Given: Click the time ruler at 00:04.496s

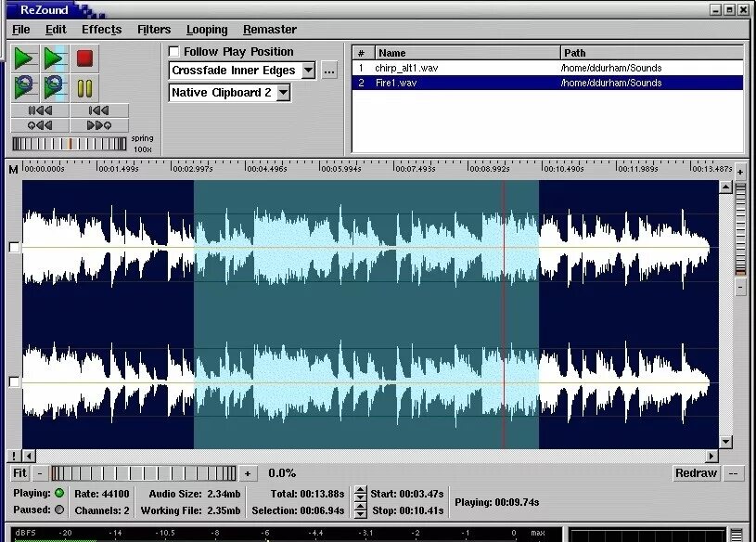Looking at the screenshot, I should click(266, 168).
